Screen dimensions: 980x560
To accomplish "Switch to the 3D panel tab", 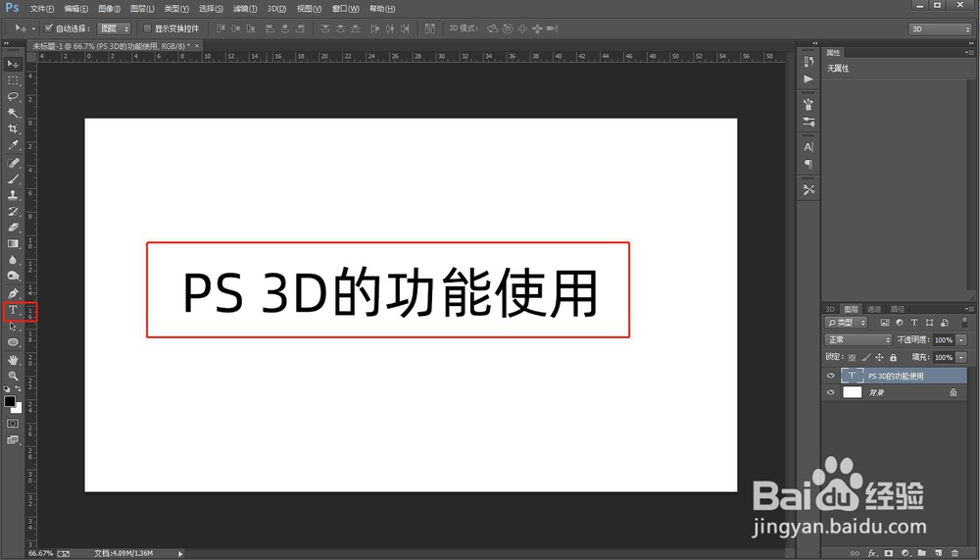I will point(830,309).
